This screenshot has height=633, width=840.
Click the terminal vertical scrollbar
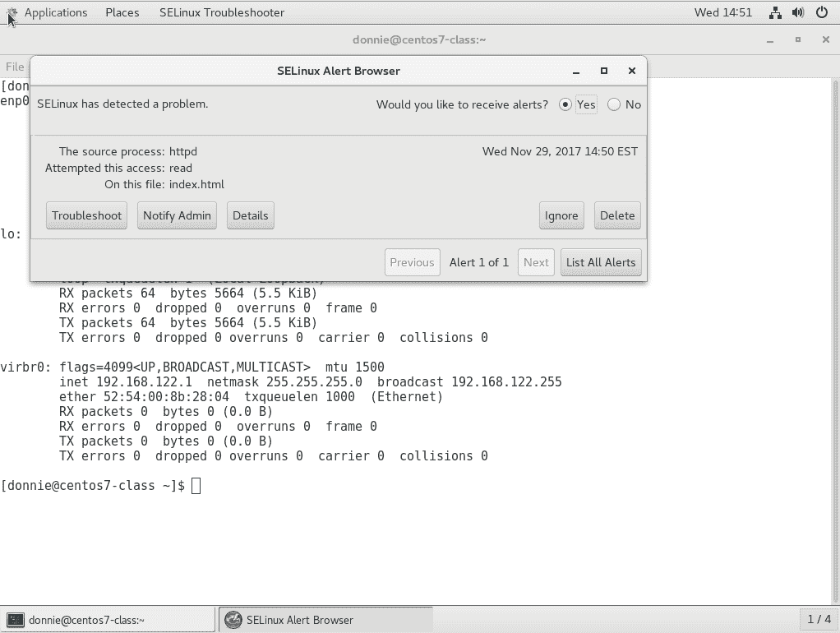[x=836, y=340]
